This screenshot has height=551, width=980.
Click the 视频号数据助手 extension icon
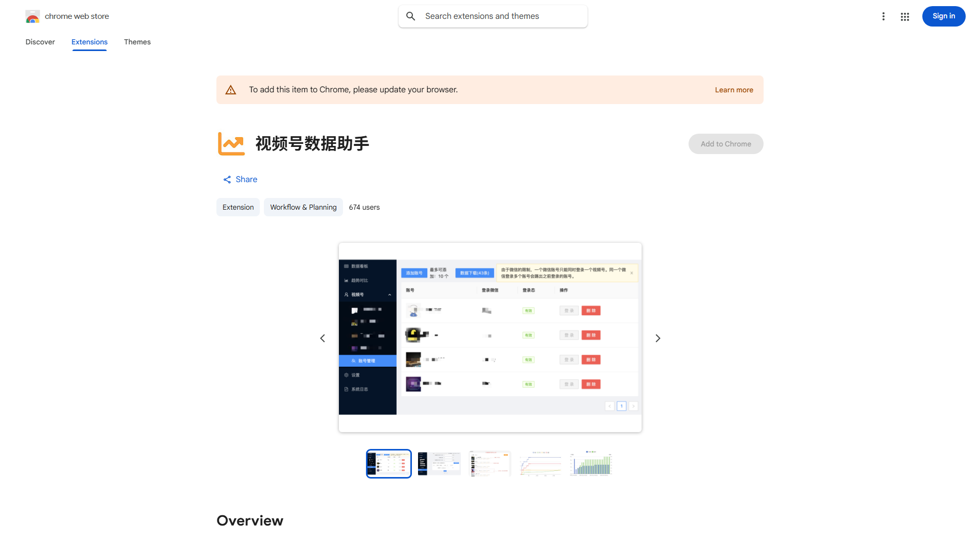pos(231,143)
